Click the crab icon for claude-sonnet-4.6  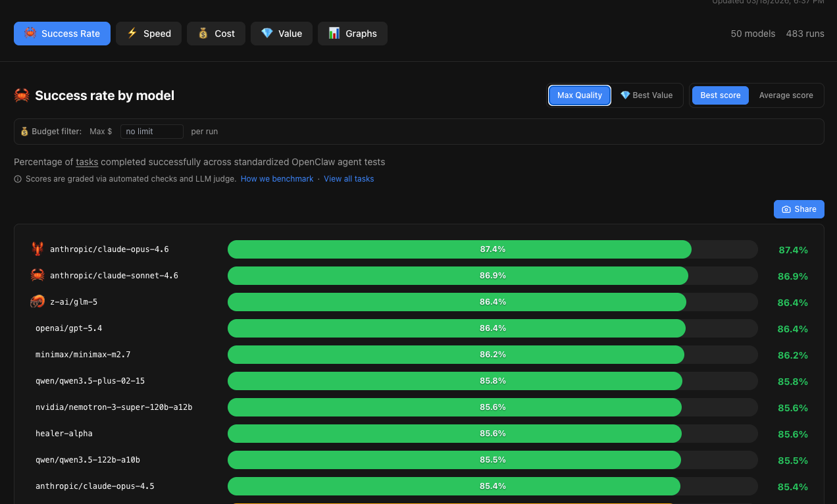pos(38,275)
